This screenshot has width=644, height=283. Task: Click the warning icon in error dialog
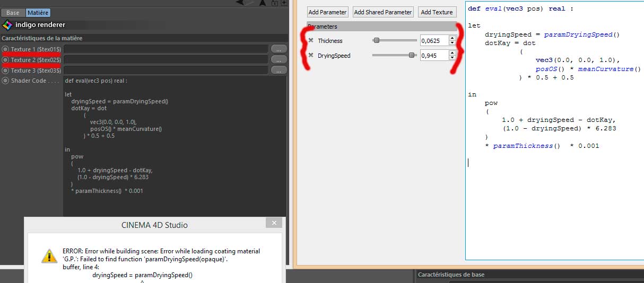tap(49, 257)
